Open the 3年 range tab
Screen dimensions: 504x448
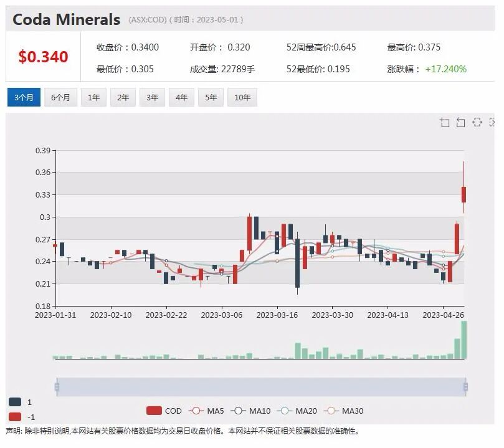point(152,97)
